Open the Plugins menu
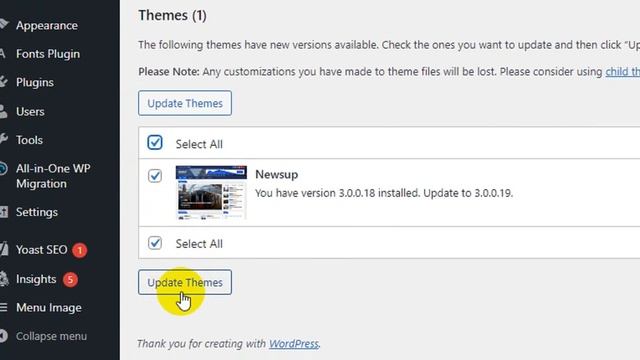 pyautogui.click(x=35, y=82)
